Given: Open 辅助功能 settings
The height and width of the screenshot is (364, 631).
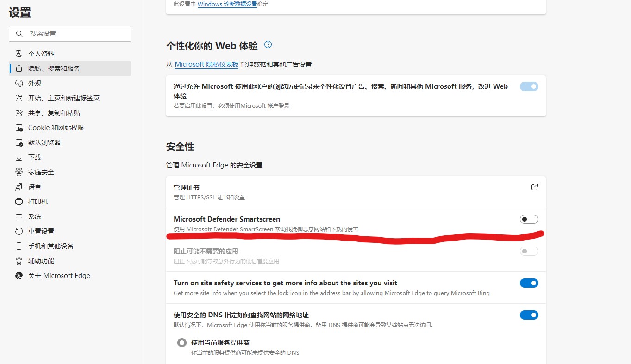Looking at the screenshot, I should tap(70, 261).
